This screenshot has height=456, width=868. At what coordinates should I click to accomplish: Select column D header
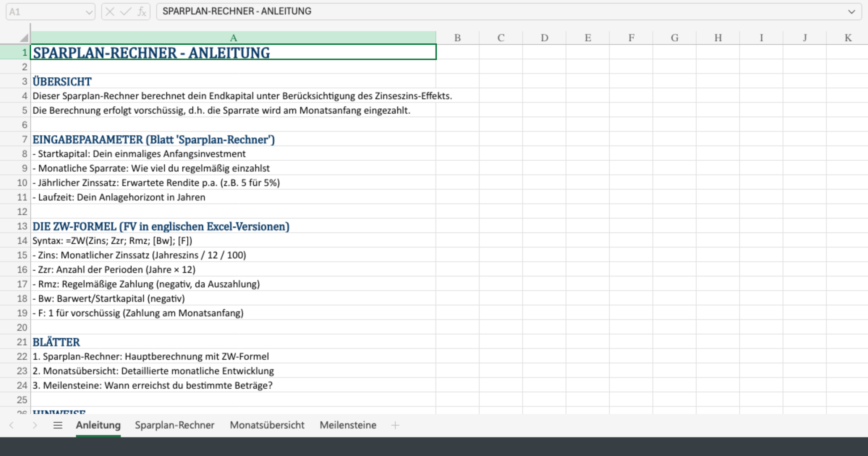(x=544, y=38)
